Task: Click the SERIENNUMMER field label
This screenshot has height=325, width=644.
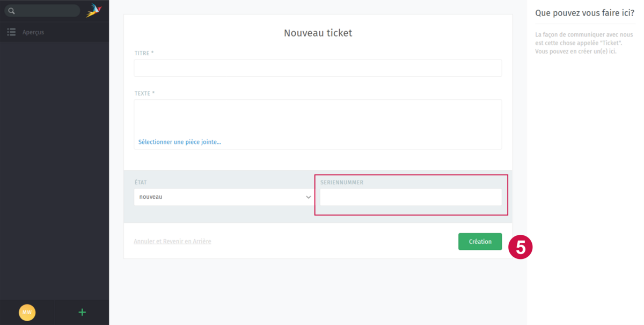Action: pyautogui.click(x=342, y=183)
